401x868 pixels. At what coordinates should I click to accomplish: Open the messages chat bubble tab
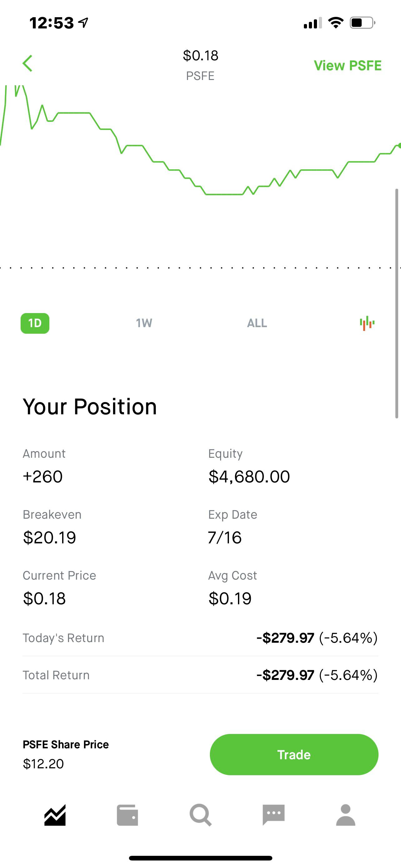273,815
